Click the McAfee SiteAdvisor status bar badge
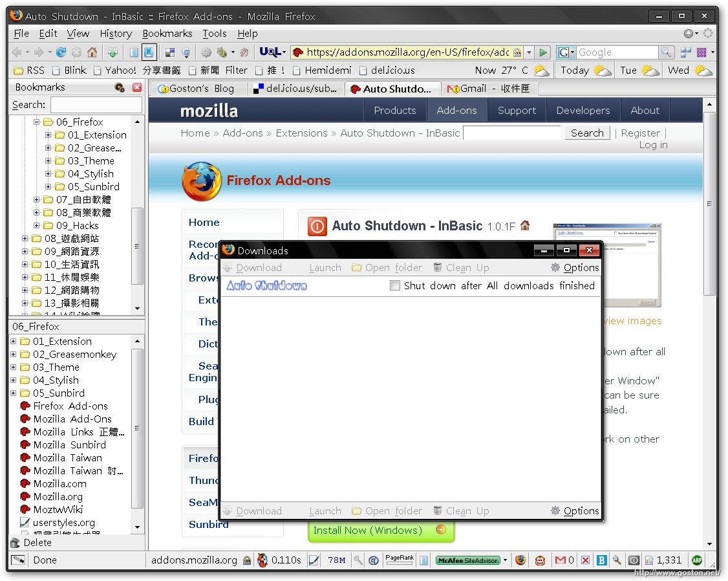The image size is (728, 581). click(468, 560)
